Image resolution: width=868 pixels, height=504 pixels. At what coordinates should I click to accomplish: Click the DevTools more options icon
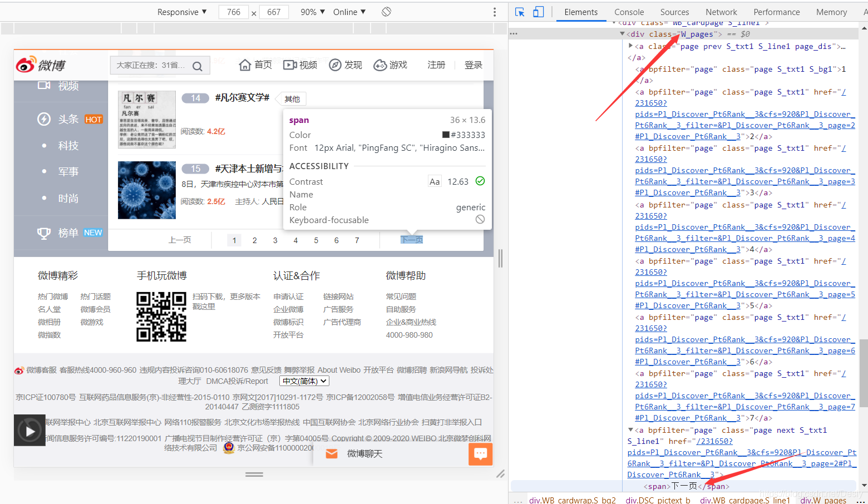[x=495, y=11]
